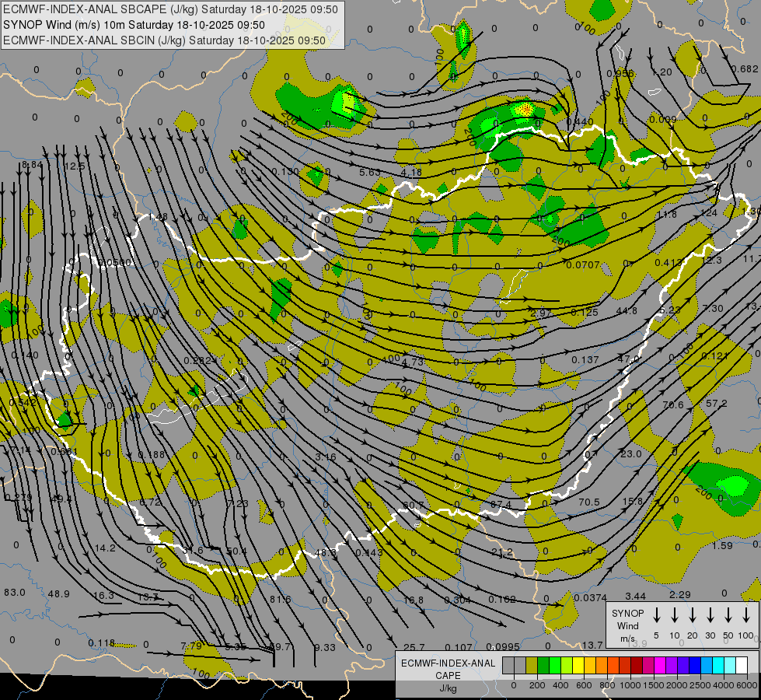The image size is (761, 700).
Task: Click the map value 50.4
Action: pyautogui.click(x=236, y=551)
